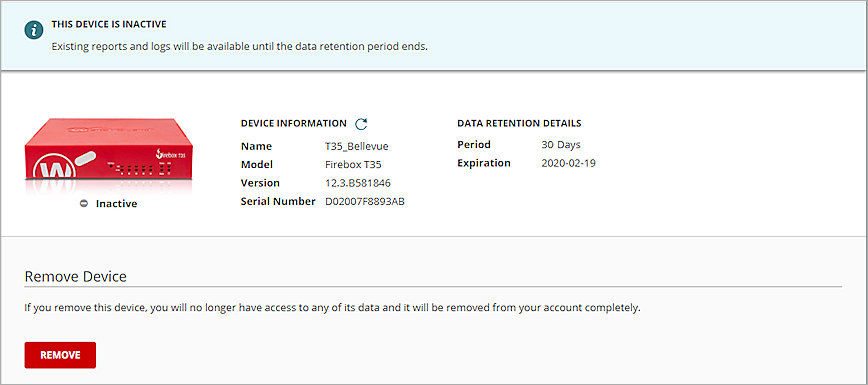
Task: Click the Firebox T35 device image
Action: click(108, 148)
